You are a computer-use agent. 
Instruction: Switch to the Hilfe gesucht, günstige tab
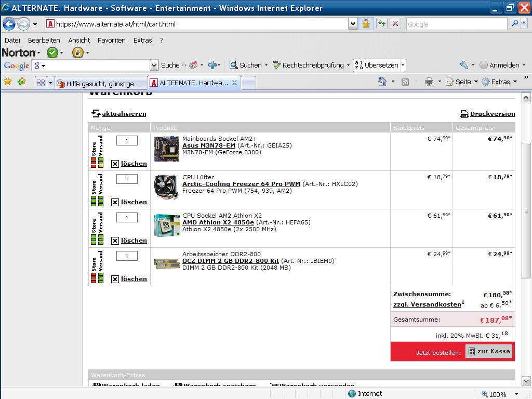coord(101,84)
